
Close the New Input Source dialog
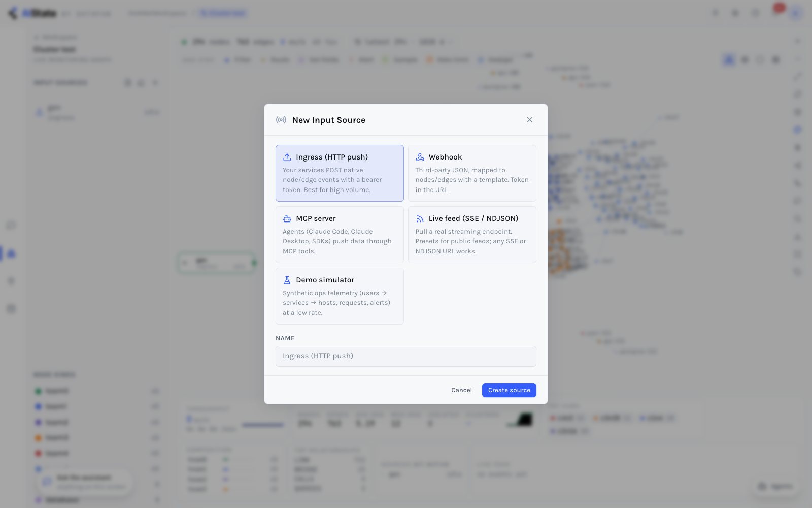529,120
